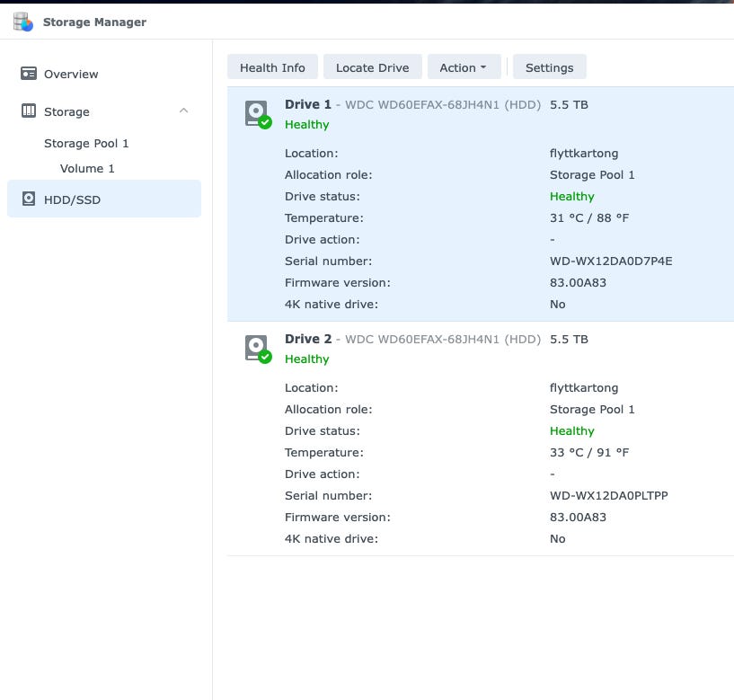
Task: Click the HDD/SSD sidebar icon
Action: [x=29, y=199]
